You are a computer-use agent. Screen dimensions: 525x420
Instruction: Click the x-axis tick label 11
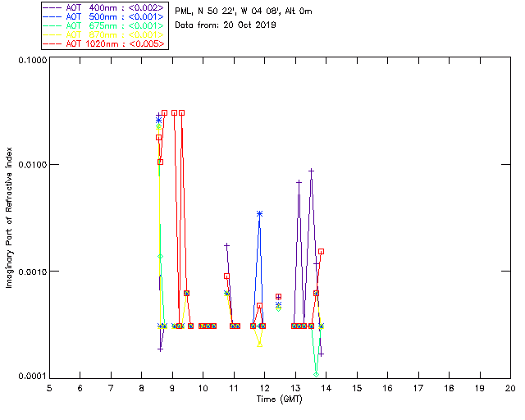click(234, 389)
